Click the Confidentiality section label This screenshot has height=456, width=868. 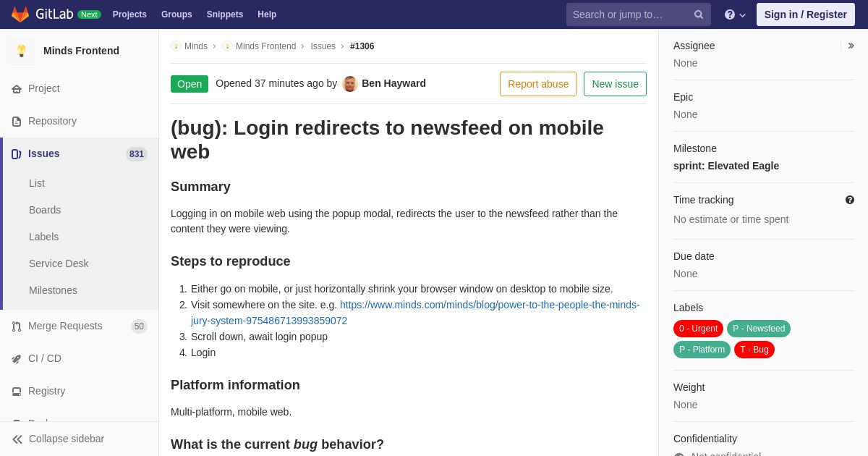pos(705,439)
